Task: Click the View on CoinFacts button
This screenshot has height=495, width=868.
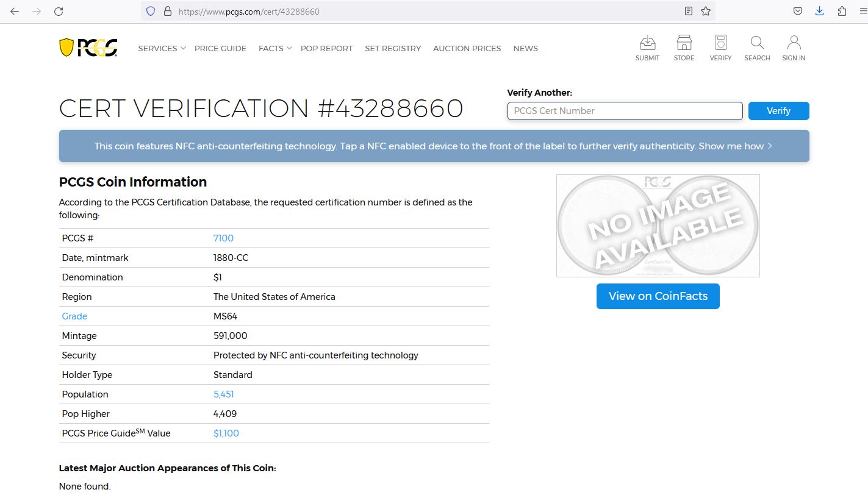Action: [658, 296]
